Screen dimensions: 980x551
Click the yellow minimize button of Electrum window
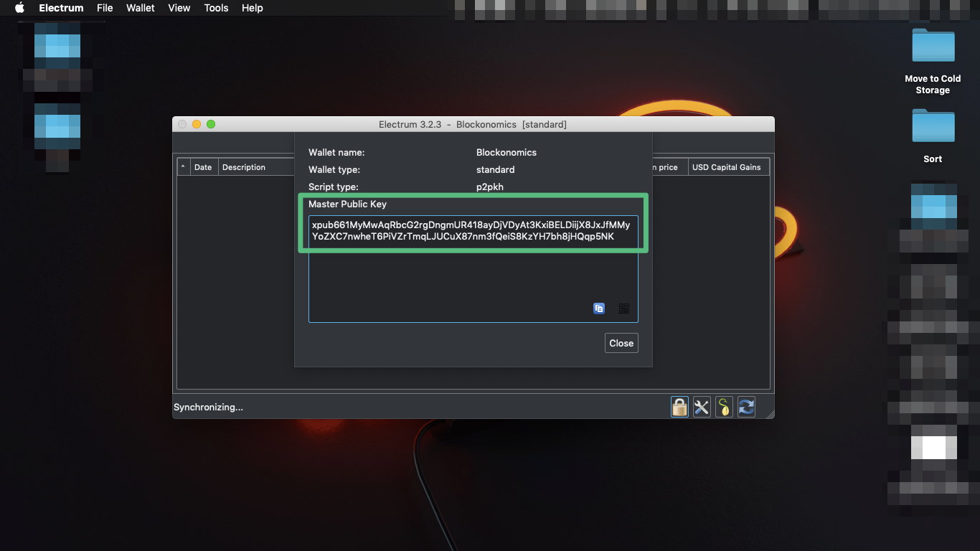click(197, 124)
